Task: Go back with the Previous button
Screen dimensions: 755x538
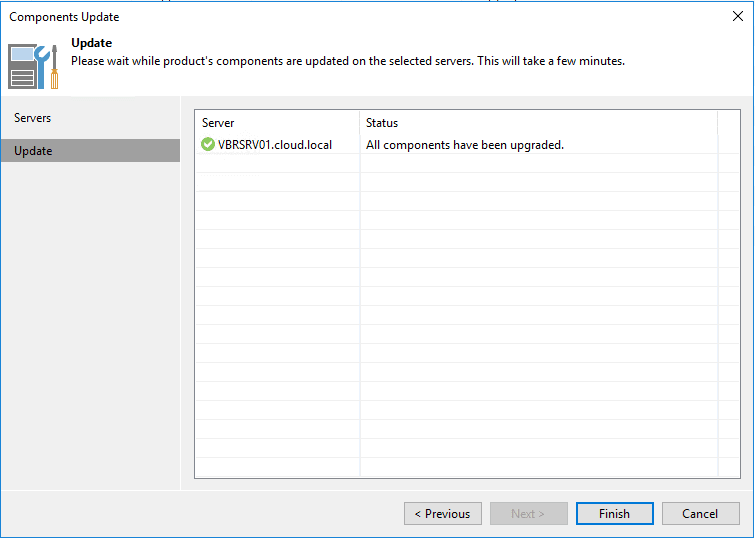Action: pos(443,513)
